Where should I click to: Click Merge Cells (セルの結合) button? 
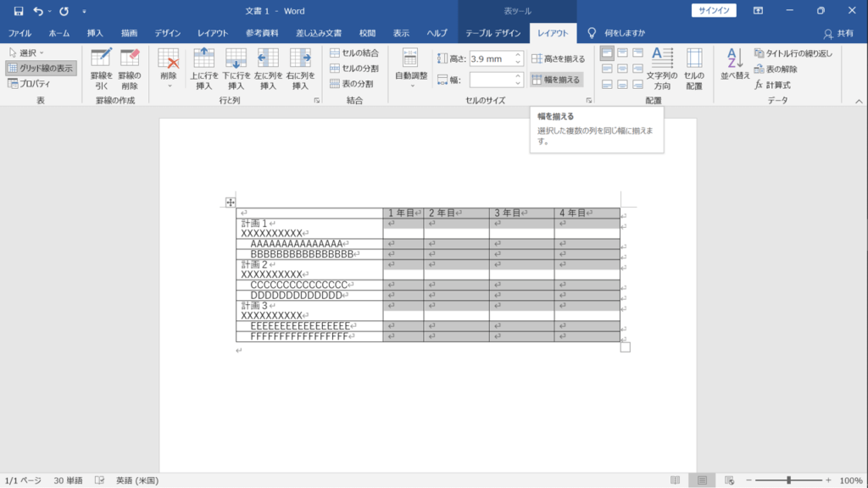click(354, 53)
